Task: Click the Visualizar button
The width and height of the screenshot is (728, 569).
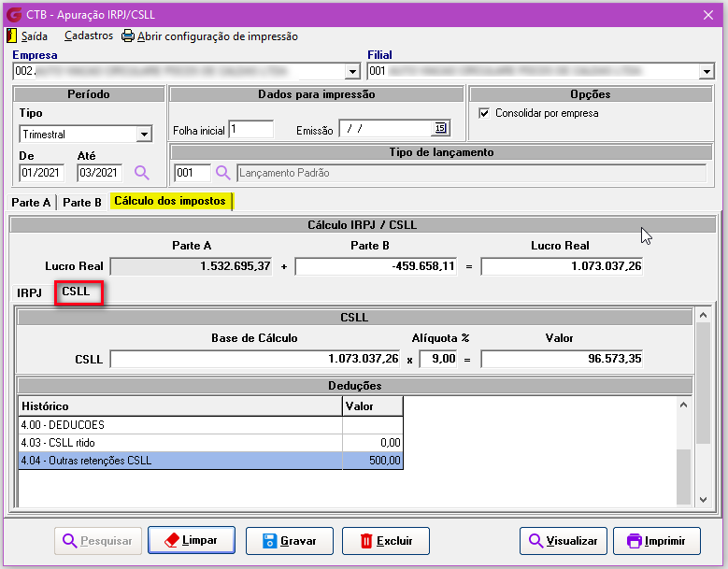Action: [x=564, y=541]
